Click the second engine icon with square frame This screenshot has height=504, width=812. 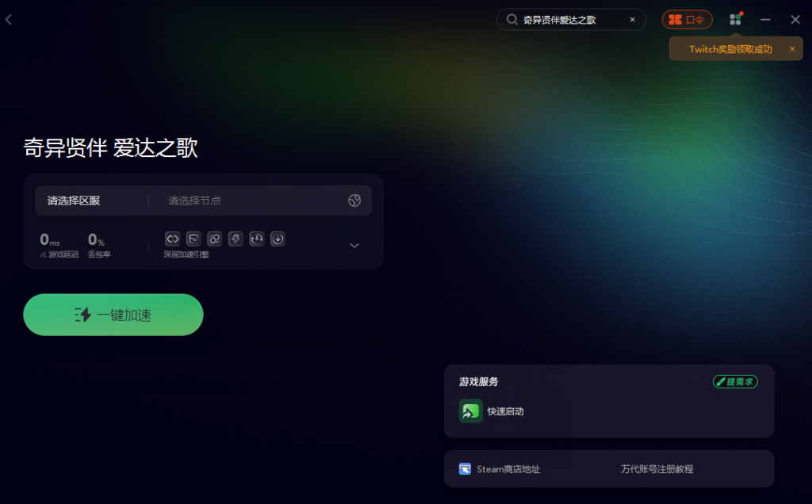(193, 239)
